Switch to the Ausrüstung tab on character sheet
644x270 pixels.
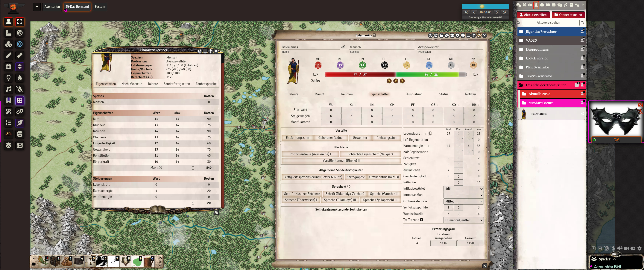point(414,94)
